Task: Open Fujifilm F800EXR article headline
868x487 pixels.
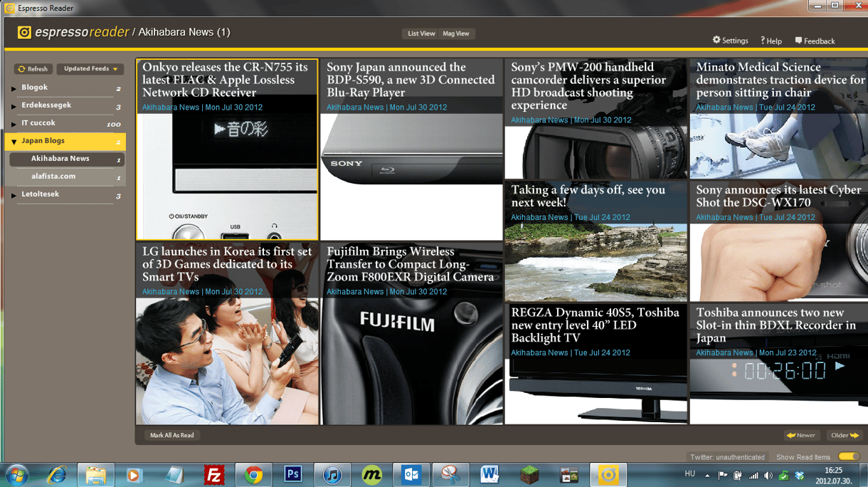Action: click(x=411, y=264)
